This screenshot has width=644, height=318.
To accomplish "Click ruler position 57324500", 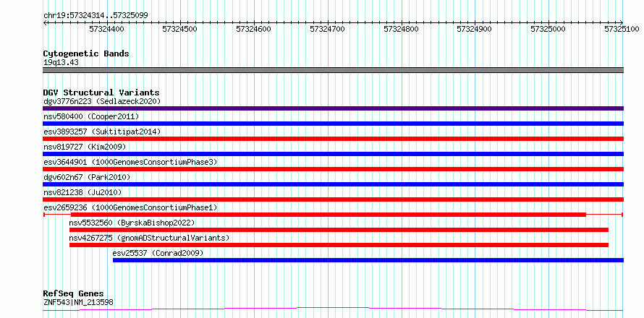I will (x=180, y=29).
